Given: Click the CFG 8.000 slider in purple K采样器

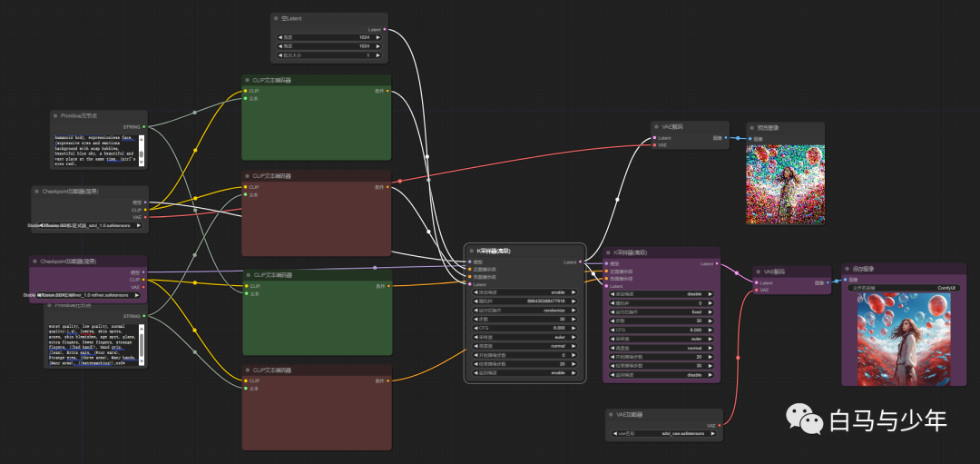Looking at the screenshot, I should [661, 330].
